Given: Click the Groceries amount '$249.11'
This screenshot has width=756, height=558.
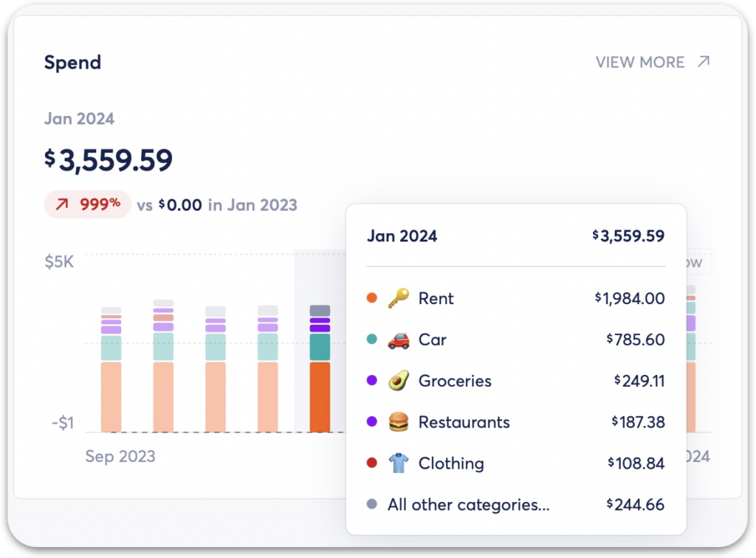Looking at the screenshot, I should pyautogui.click(x=639, y=381).
